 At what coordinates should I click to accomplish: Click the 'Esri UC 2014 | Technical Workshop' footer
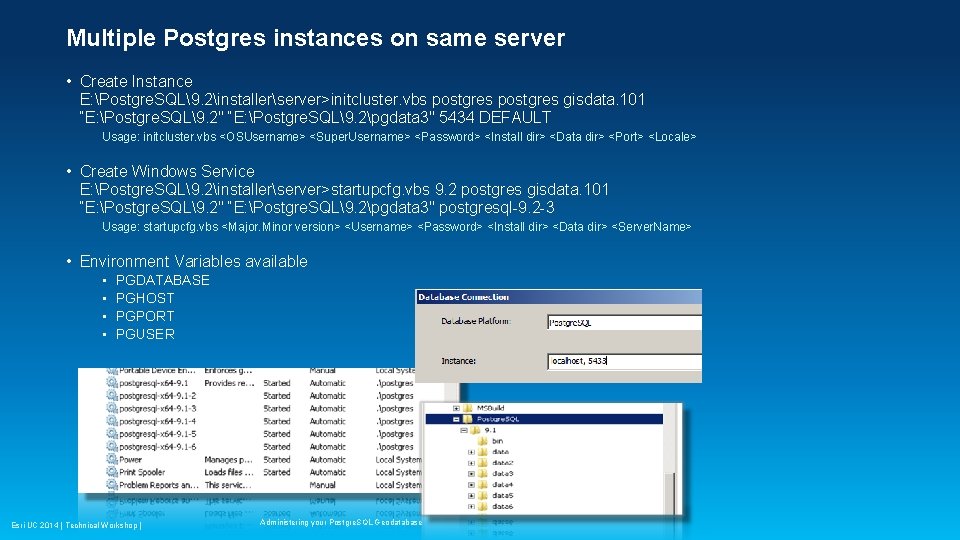(77, 525)
